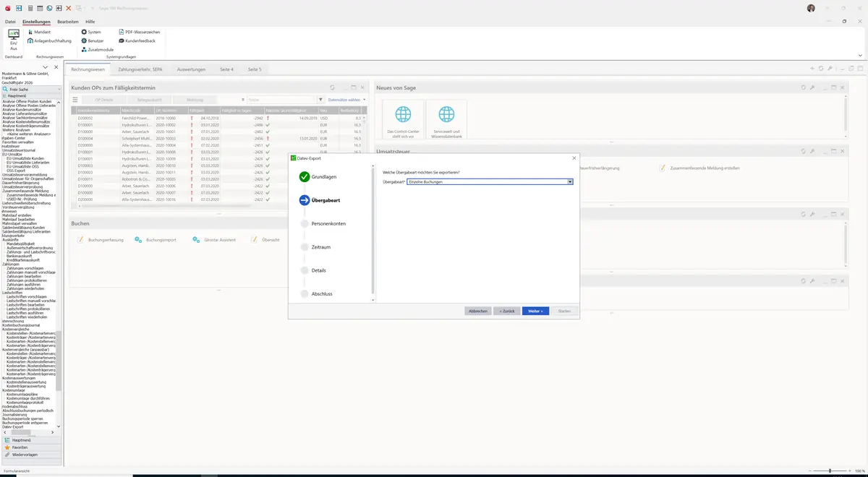Image resolution: width=868 pixels, height=477 pixels.
Task: Open Wiedervorlagen at the sidebar bottom
Action: [x=31, y=455]
